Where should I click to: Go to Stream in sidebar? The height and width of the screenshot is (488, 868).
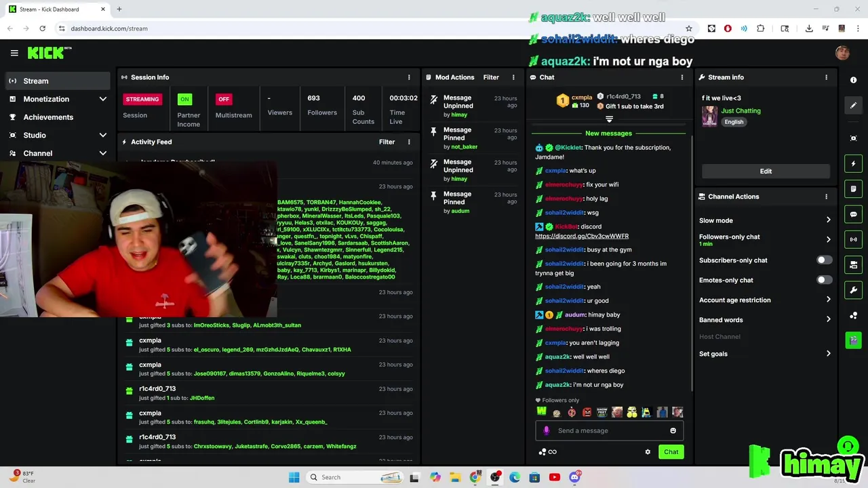coord(58,81)
